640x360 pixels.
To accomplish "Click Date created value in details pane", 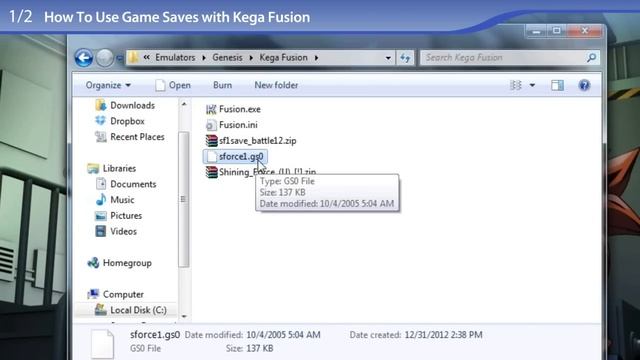I will pyautogui.click(x=443, y=335).
